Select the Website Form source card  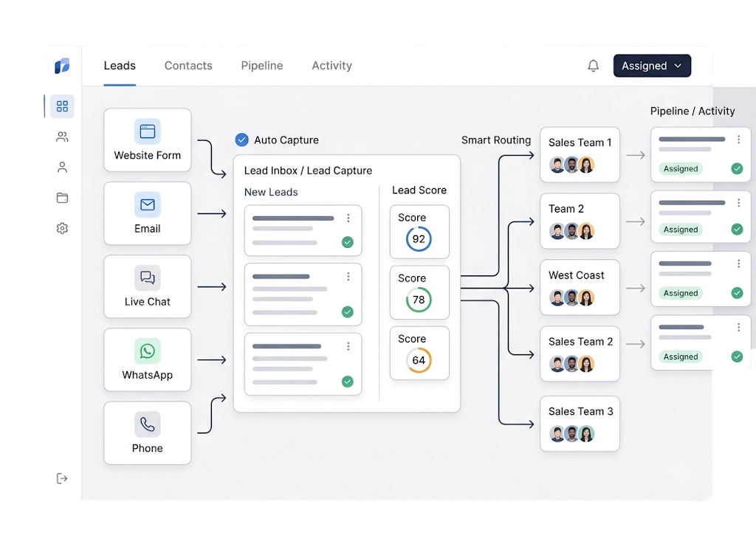[x=148, y=140]
